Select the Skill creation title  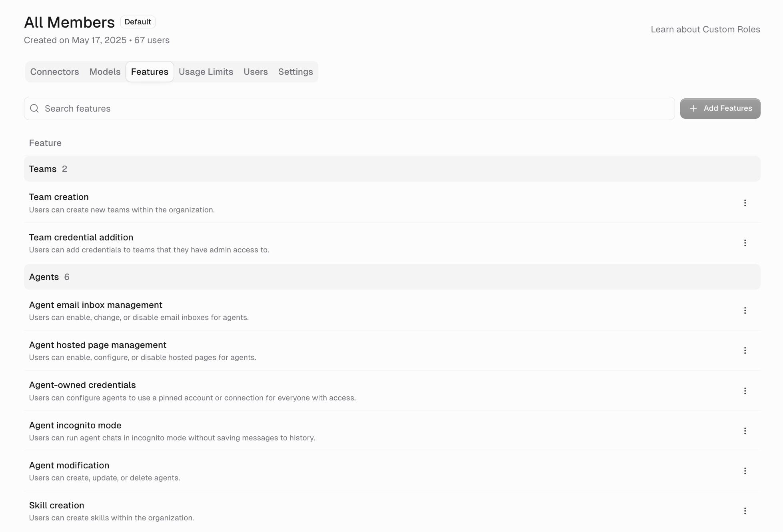coord(57,506)
